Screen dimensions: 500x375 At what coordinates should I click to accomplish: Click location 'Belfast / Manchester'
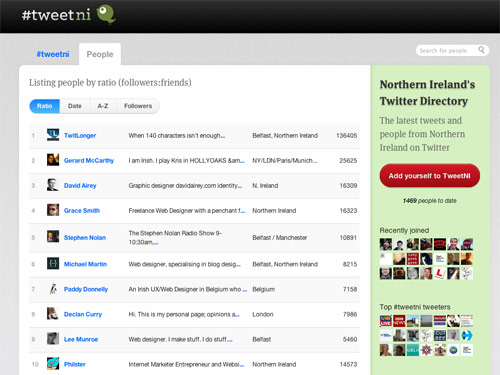(x=280, y=237)
